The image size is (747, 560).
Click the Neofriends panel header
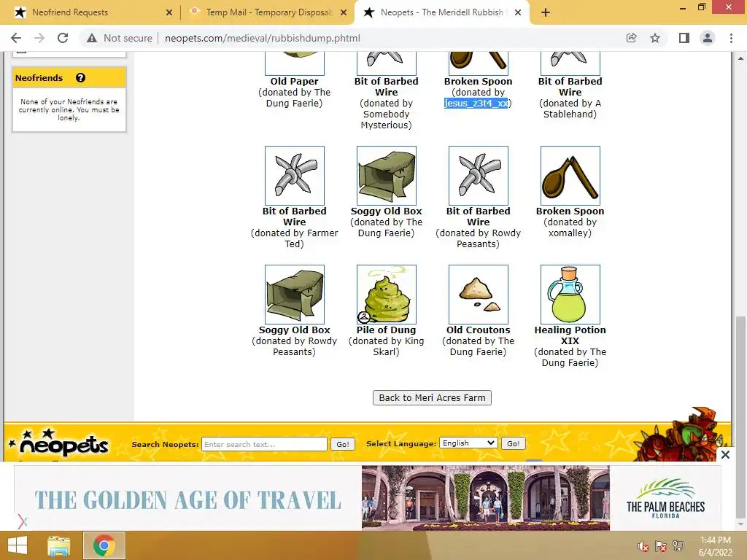pyautogui.click(x=69, y=77)
